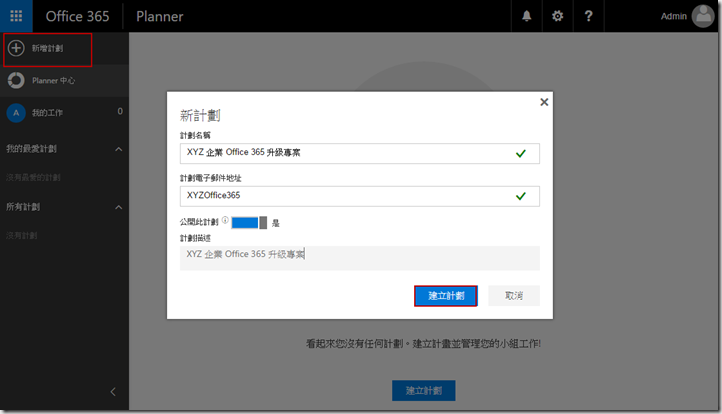This screenshot has width=722, height=414.
Task: Open the settings gear icon
Action: [558, 16]
